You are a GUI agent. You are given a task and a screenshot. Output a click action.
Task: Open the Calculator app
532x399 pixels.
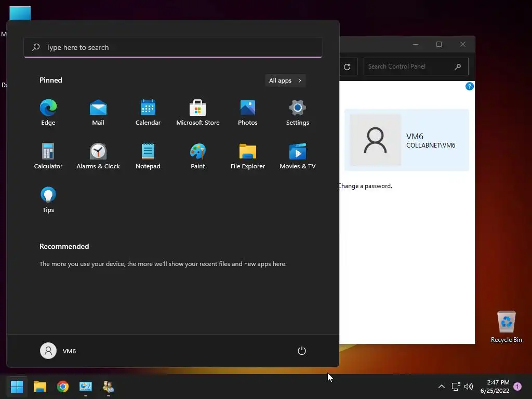(48, 156)
